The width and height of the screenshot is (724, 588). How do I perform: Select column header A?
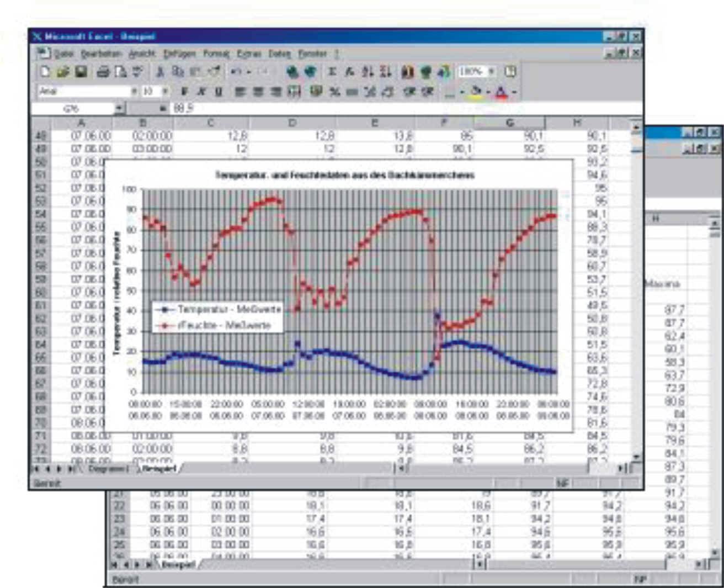click(x=81, y=123)
